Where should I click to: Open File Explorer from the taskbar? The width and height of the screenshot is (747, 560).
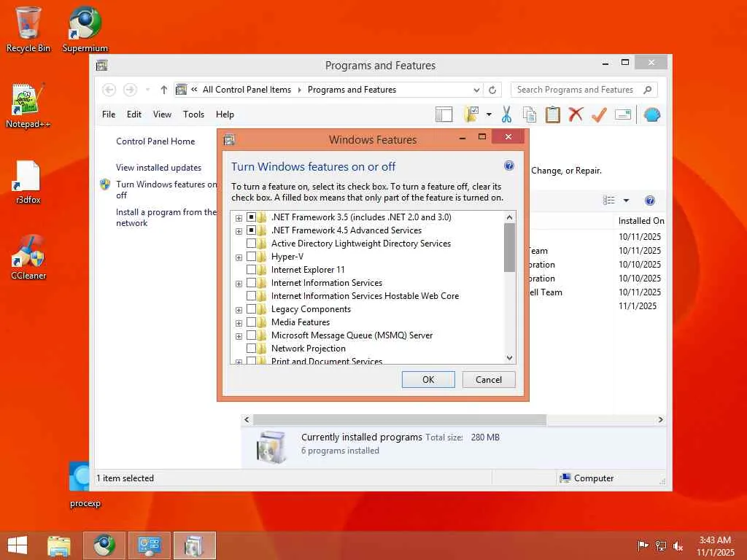59,545
